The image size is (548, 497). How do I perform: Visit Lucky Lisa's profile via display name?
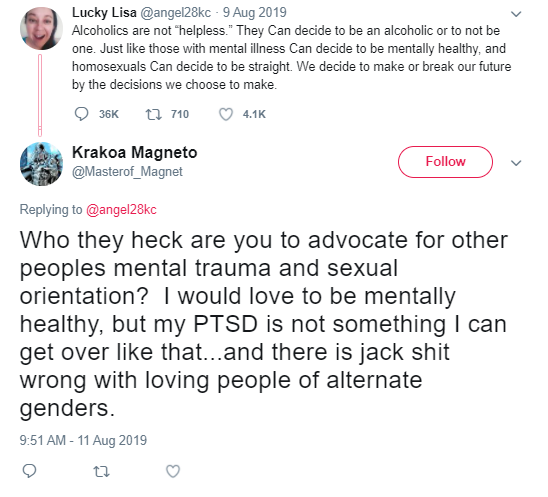104,13
